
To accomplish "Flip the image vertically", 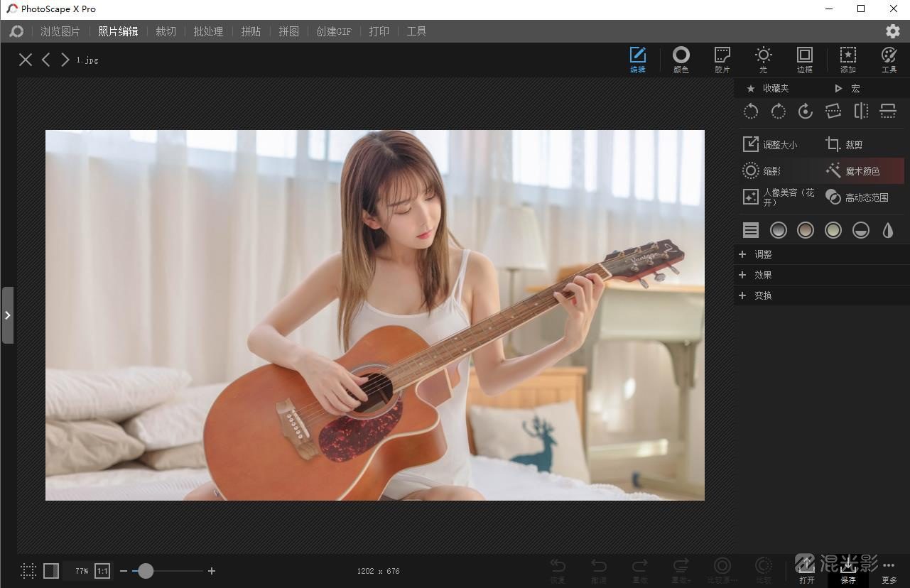I will coord(888,111).
